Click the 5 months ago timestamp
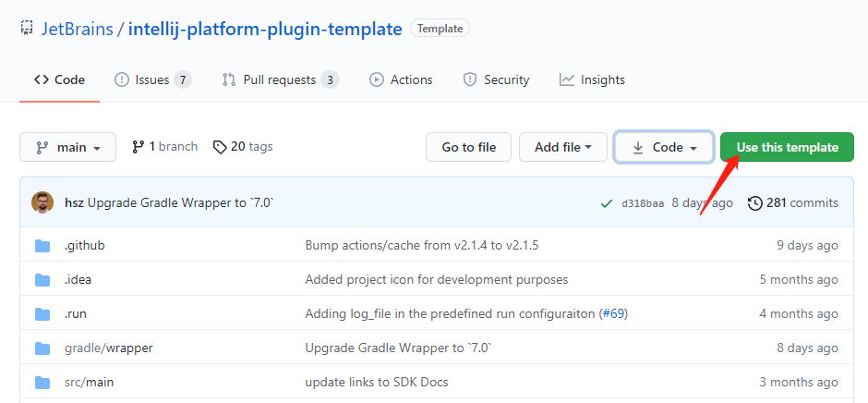 (800, 279)
